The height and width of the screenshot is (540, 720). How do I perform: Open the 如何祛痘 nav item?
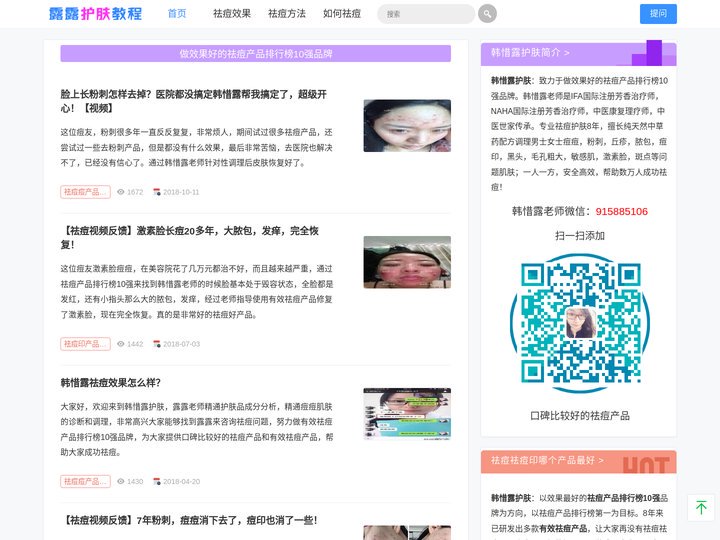pos(342,14)
